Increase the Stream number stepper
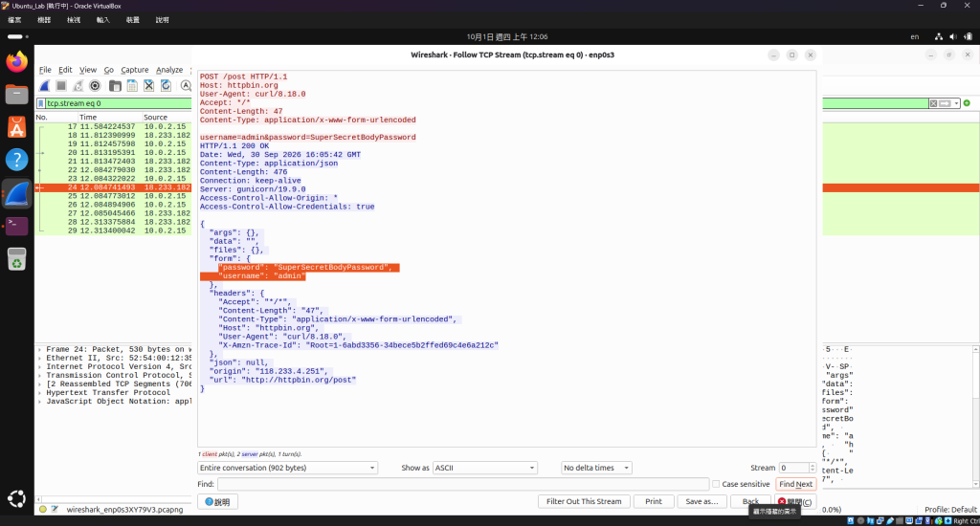Image resolution: width=980 pixels, height=526 pixels. click(x=812, y=466)
